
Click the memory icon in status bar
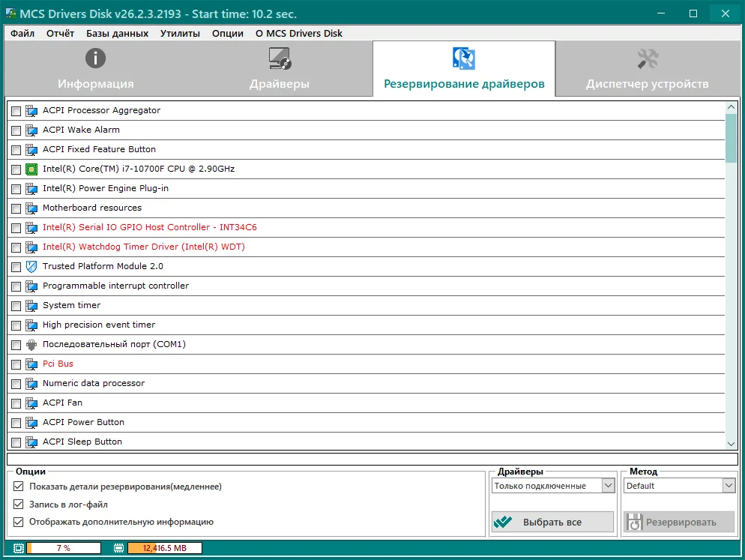[x=118, y=548]
